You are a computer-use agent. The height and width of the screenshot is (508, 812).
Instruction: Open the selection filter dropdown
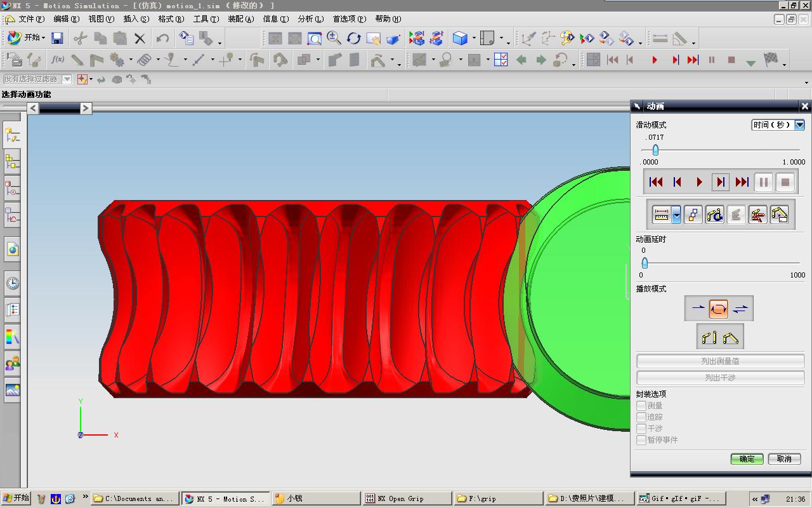pyautogui.click(x=67, y=79)
